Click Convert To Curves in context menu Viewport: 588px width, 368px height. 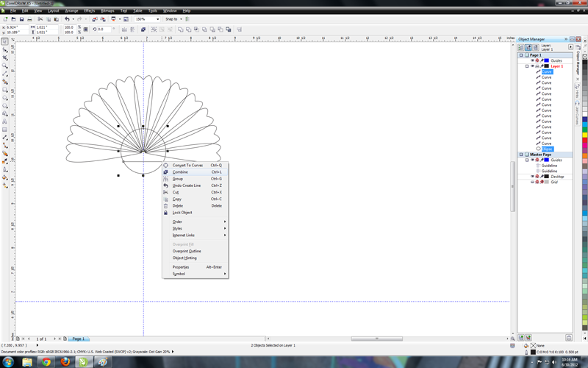(187, 166)
